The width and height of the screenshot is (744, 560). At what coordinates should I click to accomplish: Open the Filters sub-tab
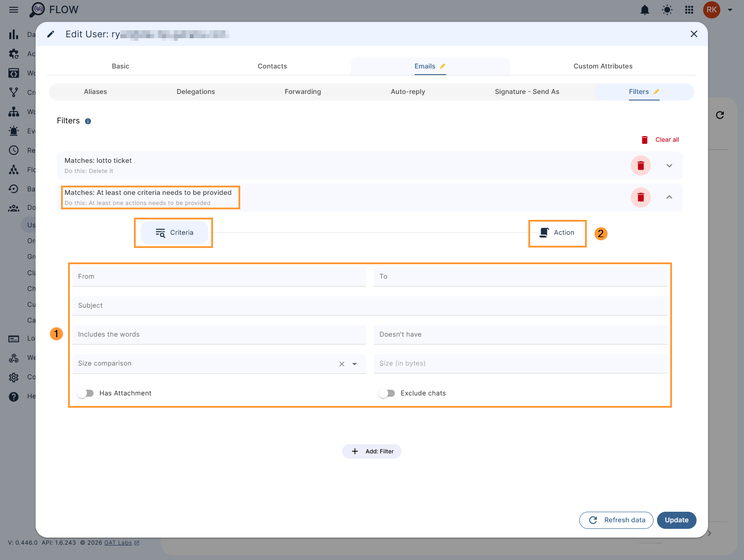[644, 92]
